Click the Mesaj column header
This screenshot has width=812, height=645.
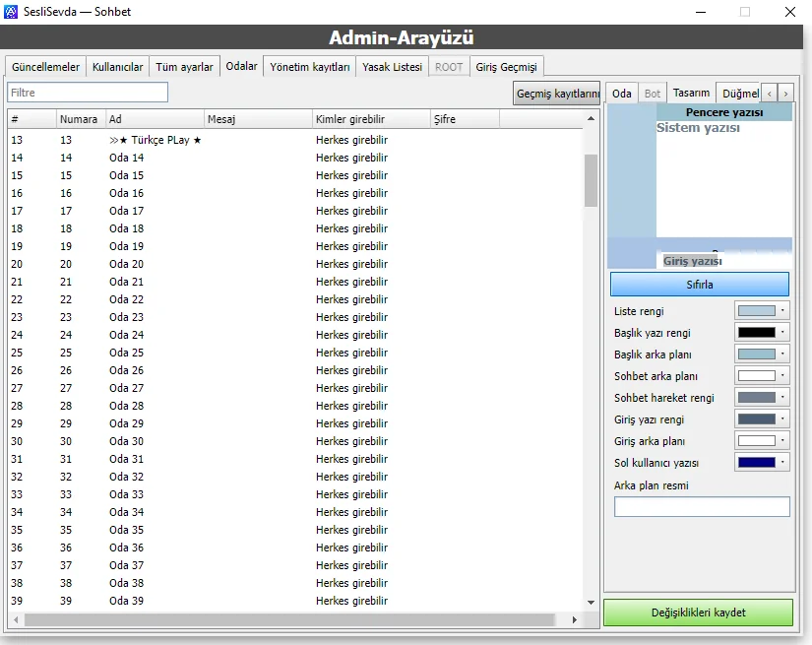[x=259, y=119]
